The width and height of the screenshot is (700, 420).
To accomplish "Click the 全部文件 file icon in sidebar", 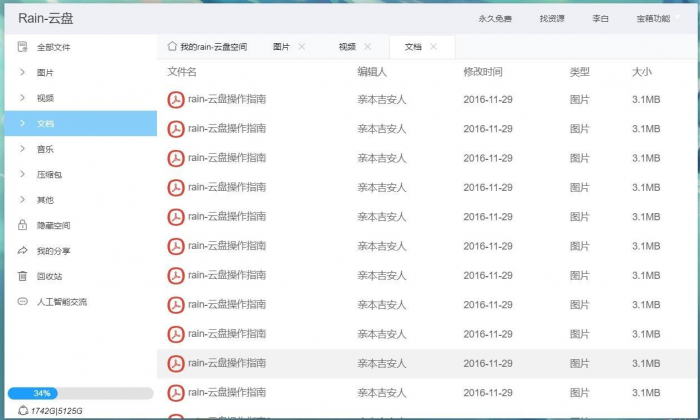I will 23,47.
